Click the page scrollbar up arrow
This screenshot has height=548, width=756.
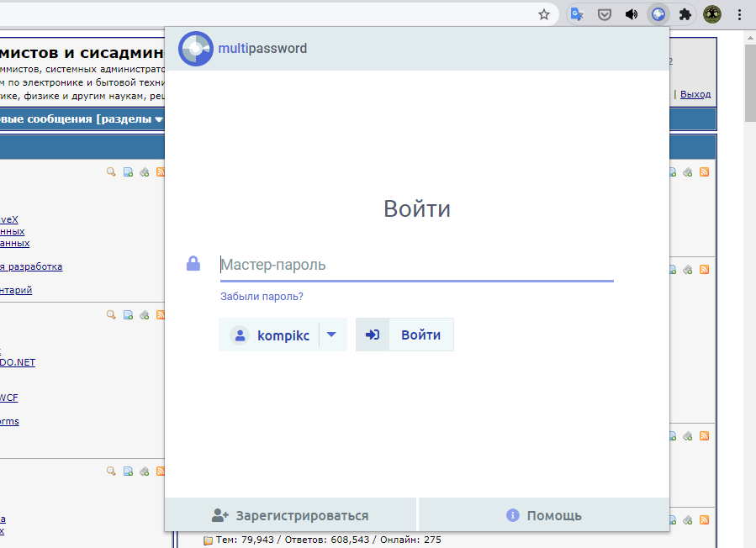pos(750,38)
